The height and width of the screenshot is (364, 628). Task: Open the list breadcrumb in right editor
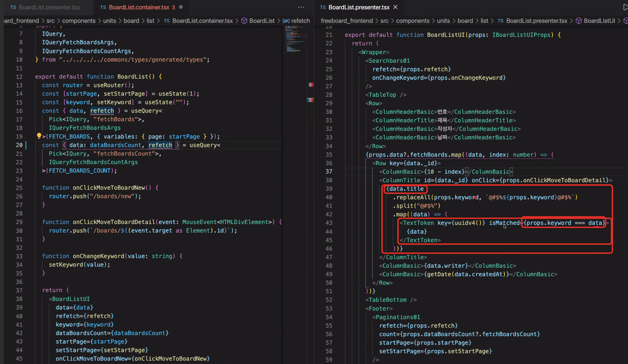pos(484,21)
